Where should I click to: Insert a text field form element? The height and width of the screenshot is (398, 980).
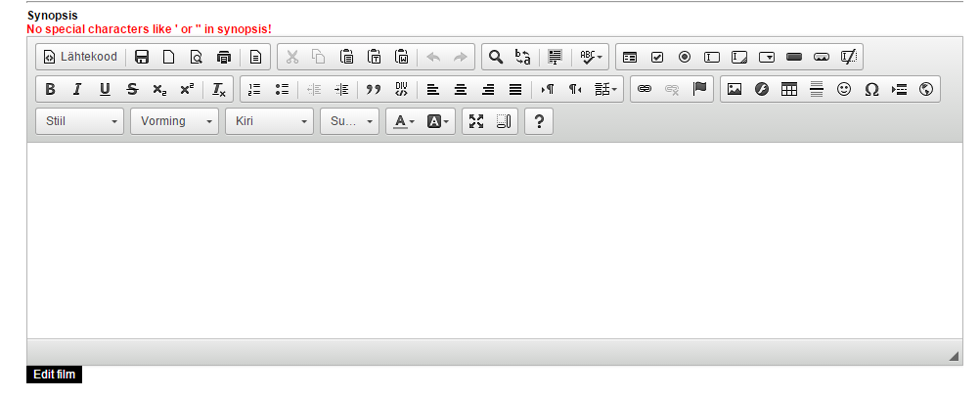(712, 57)
